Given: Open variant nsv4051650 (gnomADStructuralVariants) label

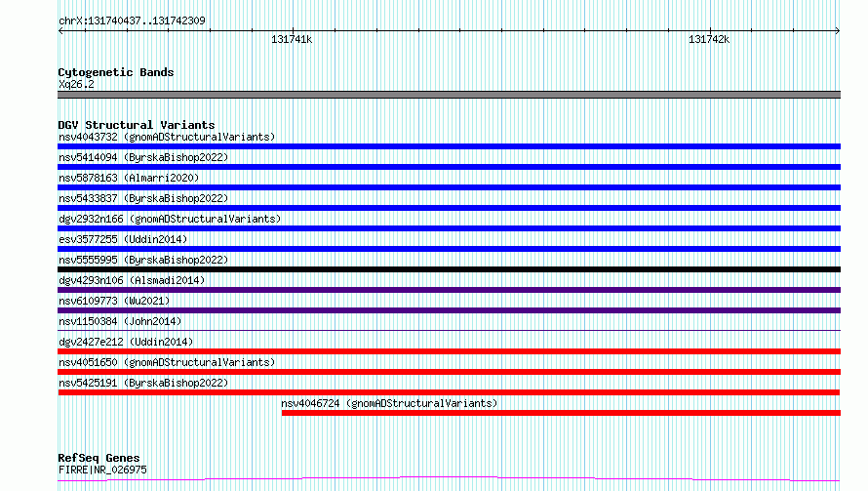Looking at the screenshot, I should pos(167,362).
